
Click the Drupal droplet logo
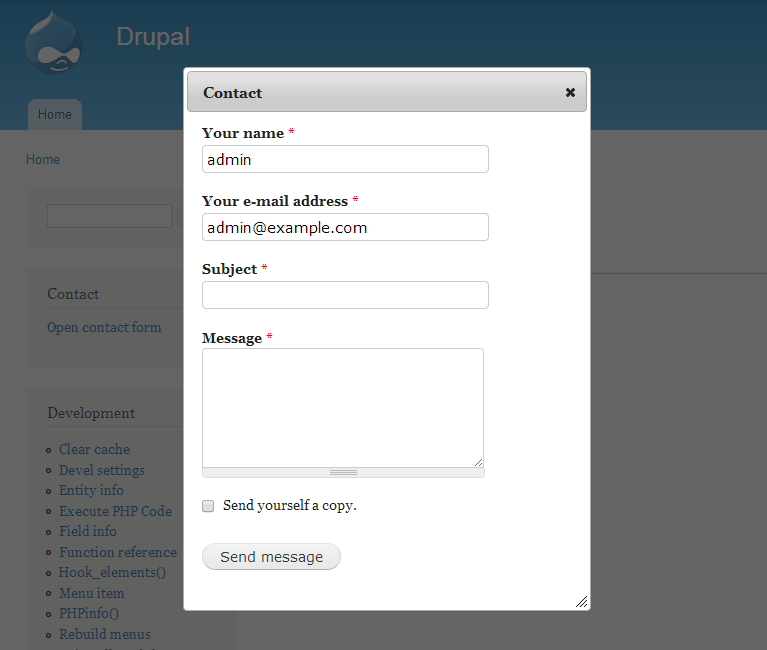(53, 43)
